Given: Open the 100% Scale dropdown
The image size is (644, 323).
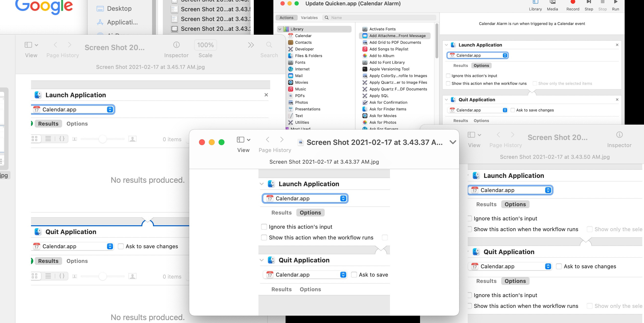Looking at the screenshot, I should (x=205, y=45).
